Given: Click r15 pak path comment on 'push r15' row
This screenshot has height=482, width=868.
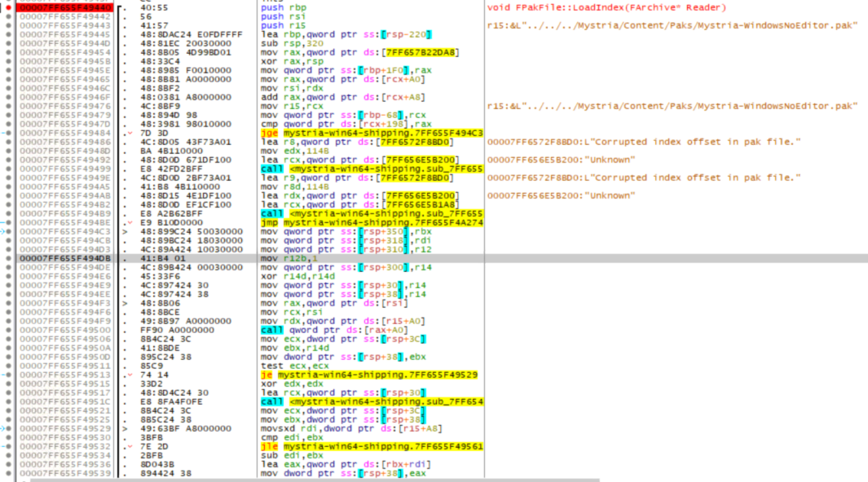Looking at the screenshot, I should 672,25.
